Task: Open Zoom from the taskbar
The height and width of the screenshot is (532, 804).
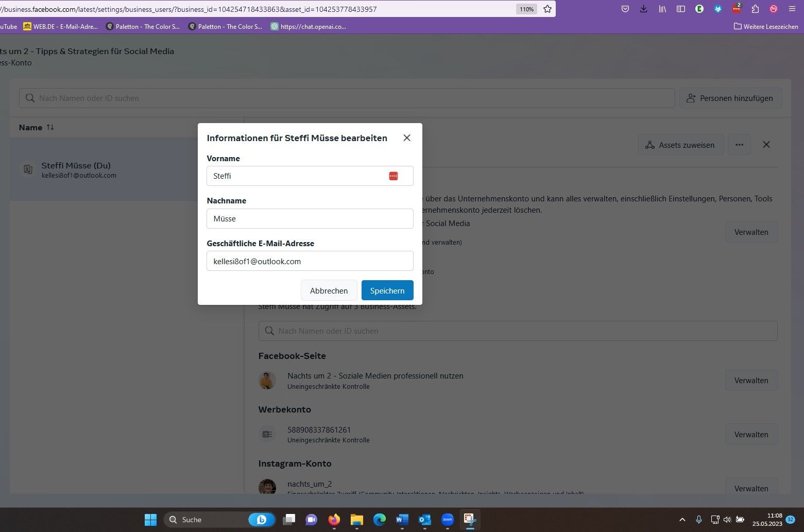Action: [x=448, y=520]
